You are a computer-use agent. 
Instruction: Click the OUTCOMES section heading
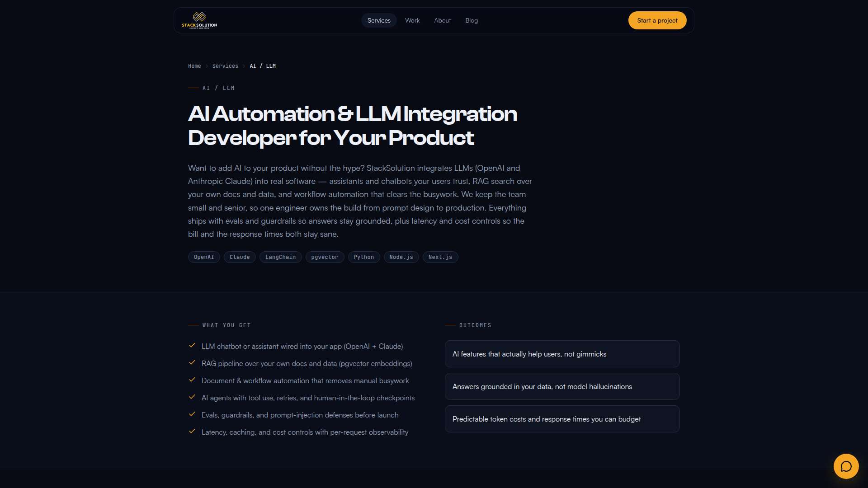(475, 325)
